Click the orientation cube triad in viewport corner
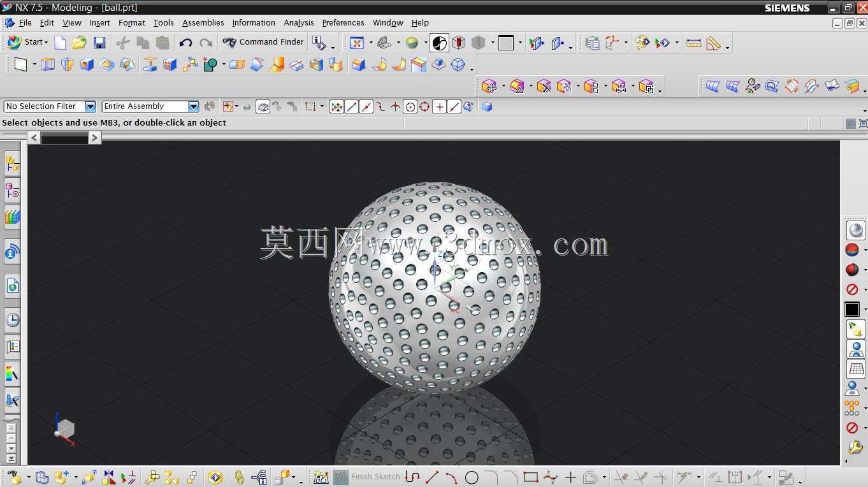This screenshot has height=487, width=868. (64, 429)
